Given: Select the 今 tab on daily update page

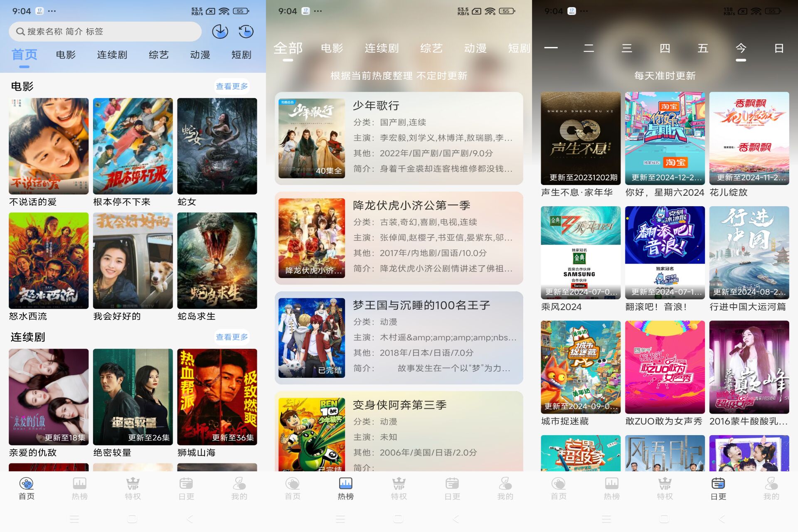Looking at the screenshot, I should 741,48.
